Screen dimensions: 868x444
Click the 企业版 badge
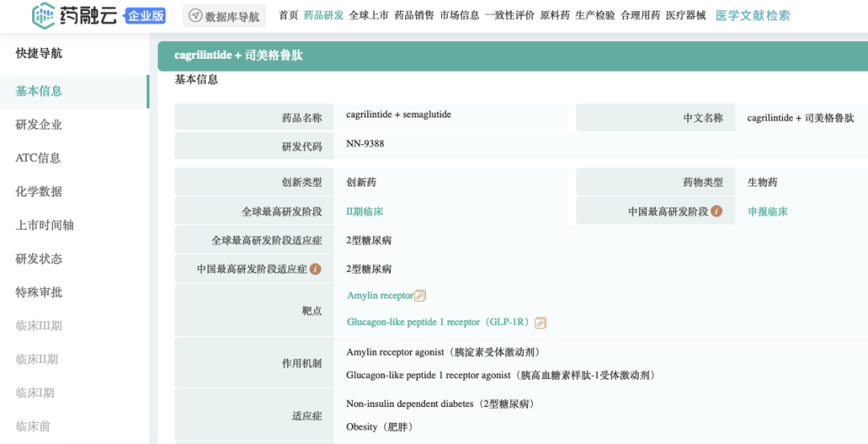pos(146,15)
